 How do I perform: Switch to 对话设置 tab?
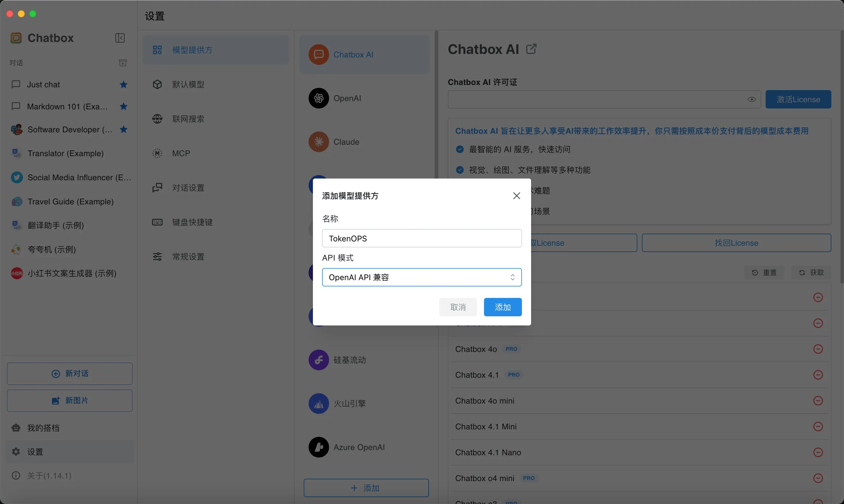pyautogui.click(x=216, y=187)
